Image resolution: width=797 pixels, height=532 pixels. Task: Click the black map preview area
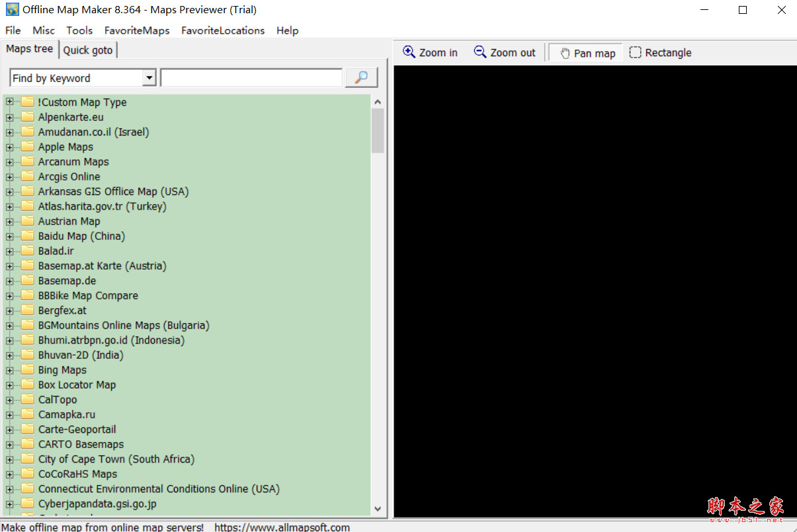tap(595, 291)
